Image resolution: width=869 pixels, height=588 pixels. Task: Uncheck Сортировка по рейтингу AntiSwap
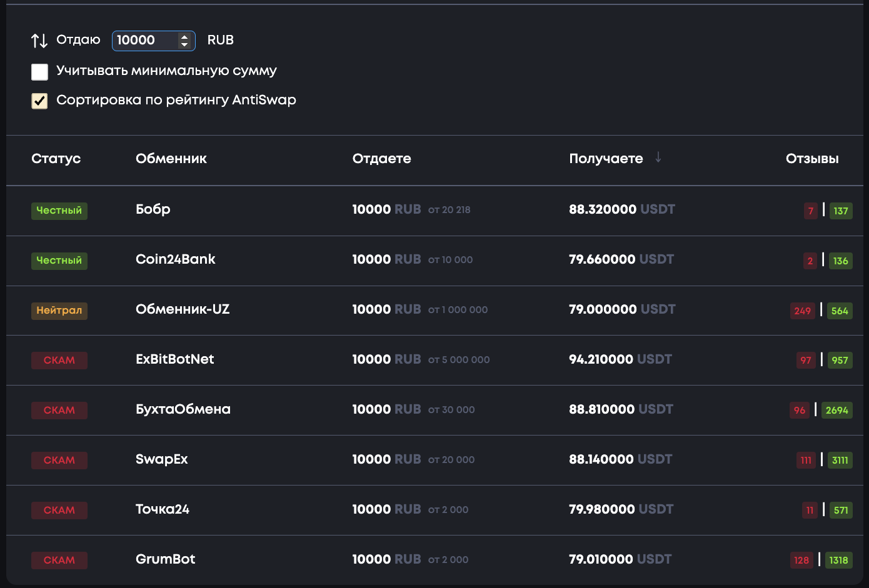pyautogui.click(x=39, y=101)
